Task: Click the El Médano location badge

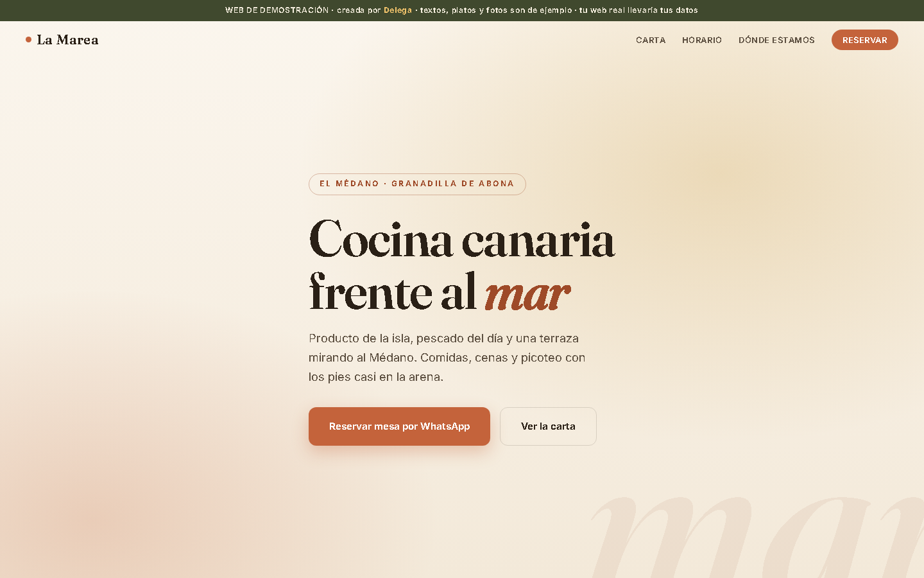Action: [x=417, y=184]
